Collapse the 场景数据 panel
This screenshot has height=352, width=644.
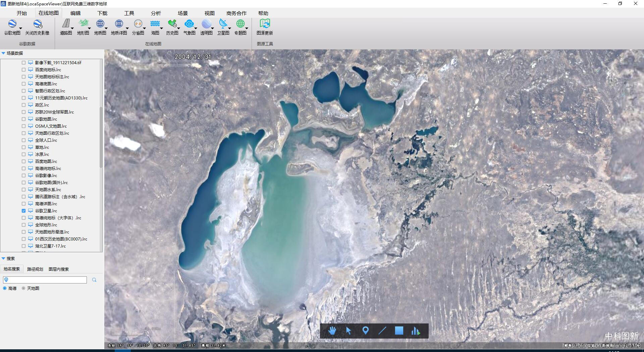pos(3,53)
